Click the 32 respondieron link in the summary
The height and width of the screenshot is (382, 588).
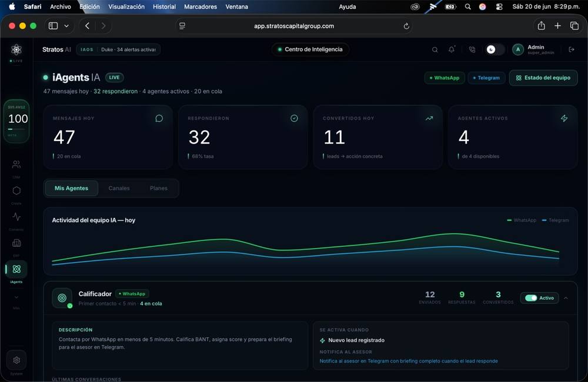(x=115, y=92)
